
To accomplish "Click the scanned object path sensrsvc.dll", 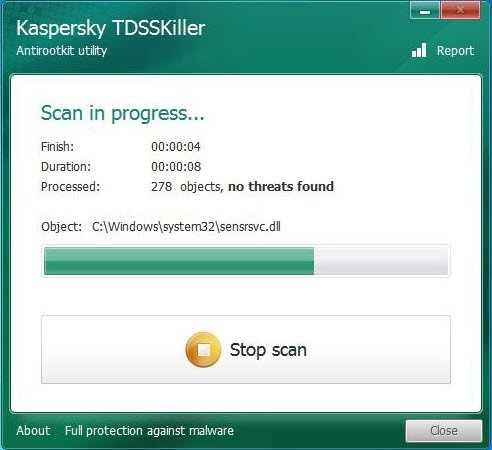I will 186,227.
